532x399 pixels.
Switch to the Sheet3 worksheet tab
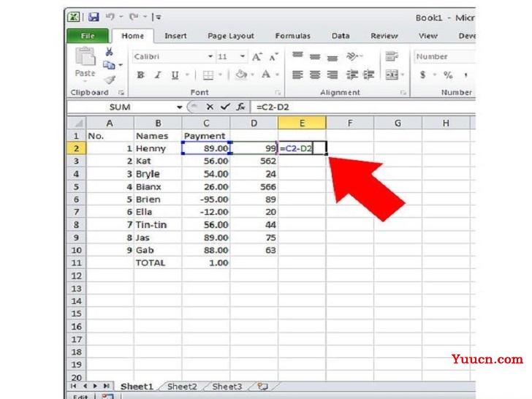227,387
